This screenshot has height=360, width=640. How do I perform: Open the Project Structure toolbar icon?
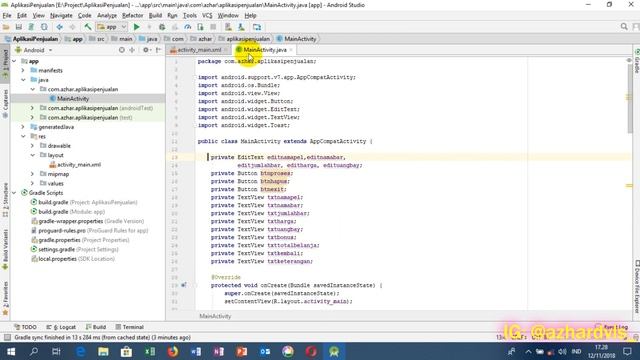257,27
